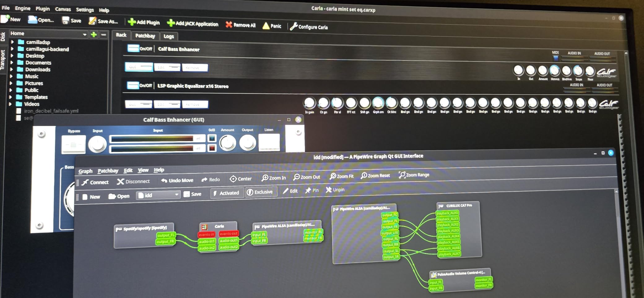Viewport: 644px width, 298px height.
Task: Click the In gain knob of LSP Equalizer
Action: click(310, 103)
